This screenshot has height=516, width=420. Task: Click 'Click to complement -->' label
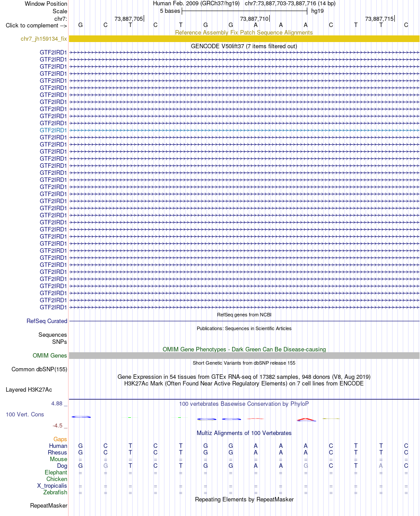click(36, 26)
